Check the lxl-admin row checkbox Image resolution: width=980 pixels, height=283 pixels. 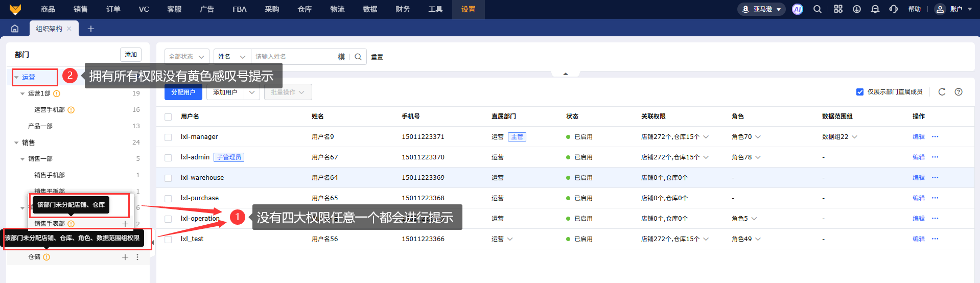(x=168, y=157)
